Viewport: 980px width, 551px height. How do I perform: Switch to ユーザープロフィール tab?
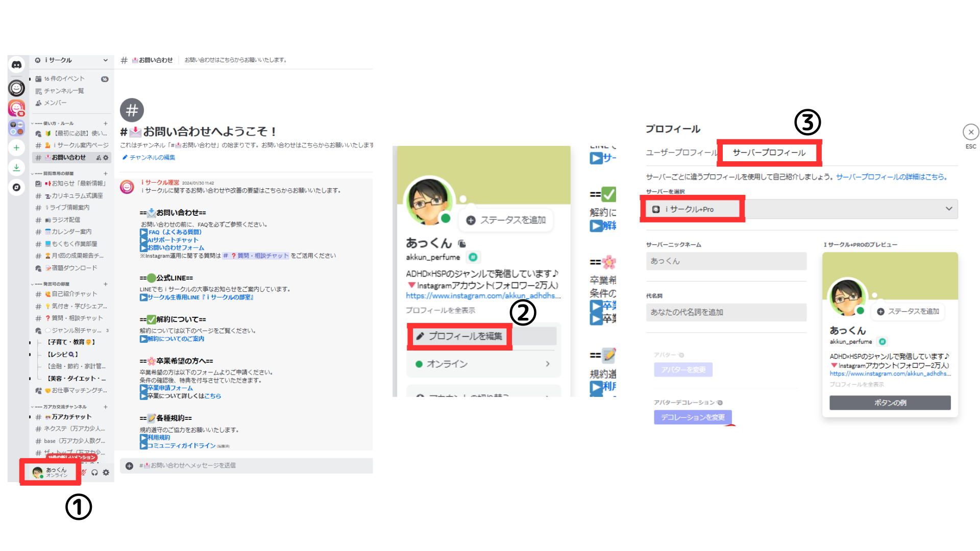681,153
